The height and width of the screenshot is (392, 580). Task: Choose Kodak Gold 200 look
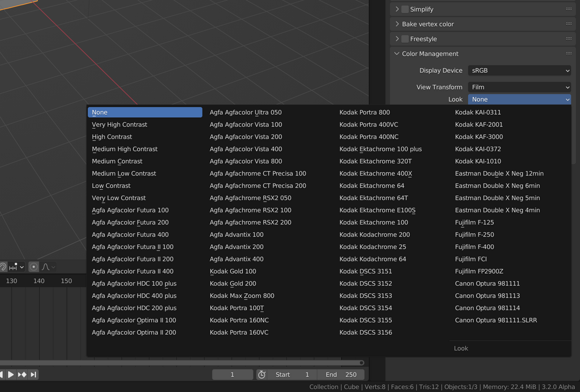(233, 283)
